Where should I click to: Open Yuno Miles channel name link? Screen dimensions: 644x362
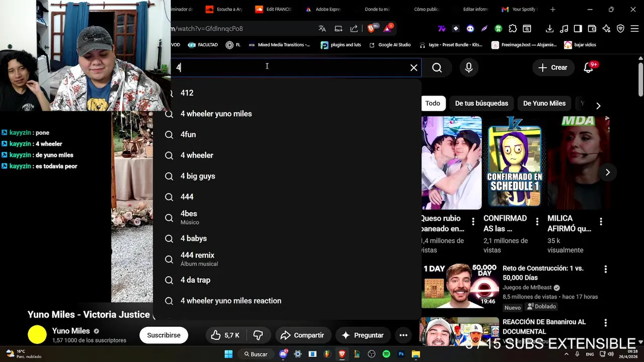click(x=71, y=331)
